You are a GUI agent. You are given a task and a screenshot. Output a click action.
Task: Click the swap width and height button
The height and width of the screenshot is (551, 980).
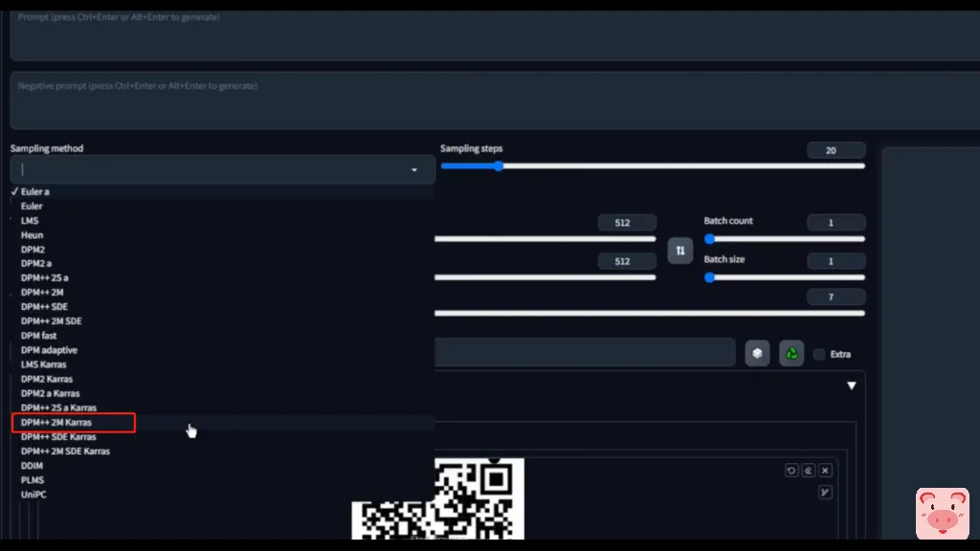coord(680,251)
